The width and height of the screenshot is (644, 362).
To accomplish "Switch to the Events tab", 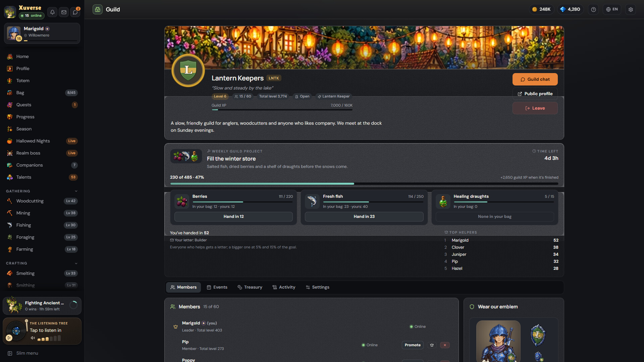I will point(217,287).
